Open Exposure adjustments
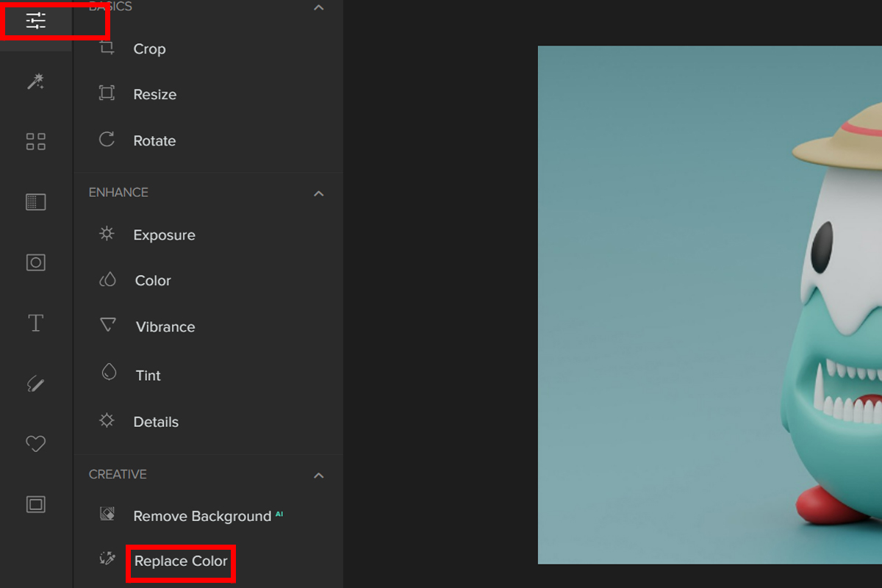Screen dimensions: 882x588 coord(164,235)
